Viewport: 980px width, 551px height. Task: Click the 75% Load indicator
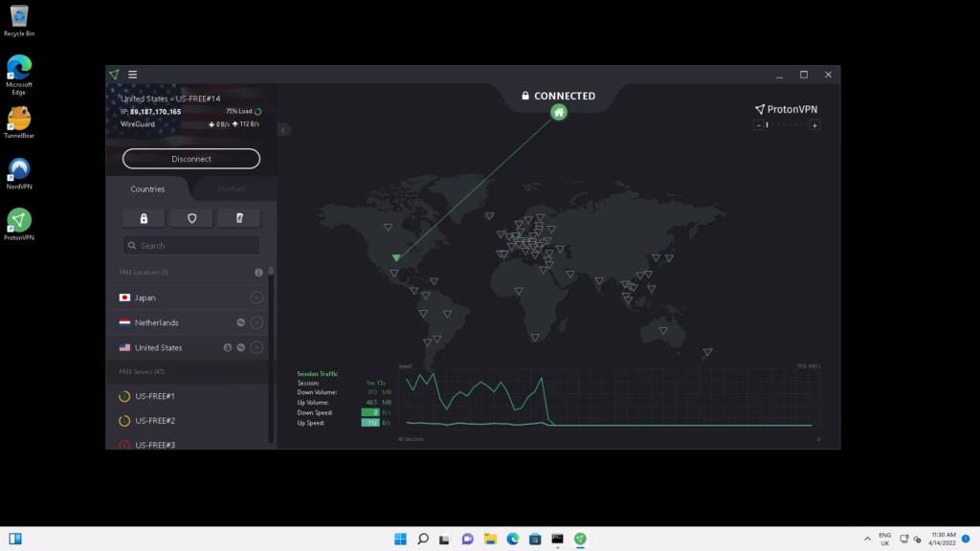(244, 111)
